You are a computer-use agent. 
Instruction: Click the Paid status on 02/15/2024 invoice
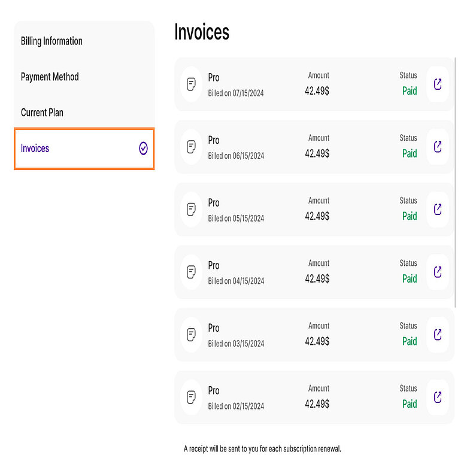(410, 404)
